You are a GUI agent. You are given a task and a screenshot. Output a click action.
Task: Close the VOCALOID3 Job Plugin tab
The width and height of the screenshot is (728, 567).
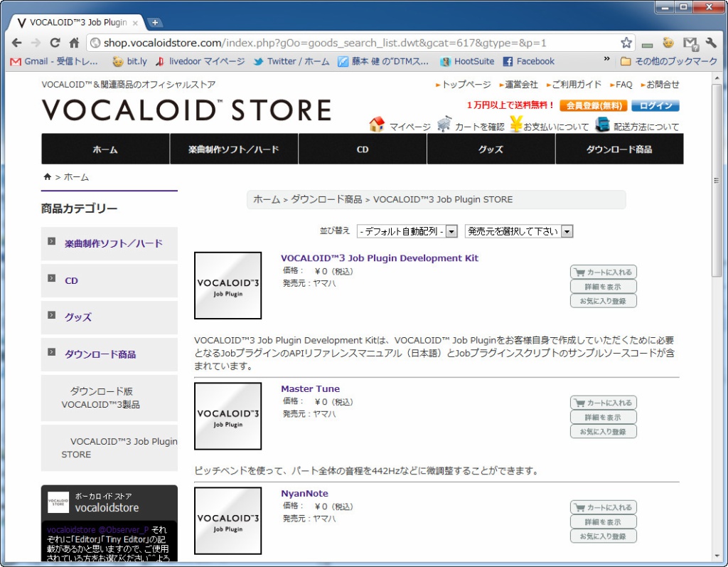135,23
